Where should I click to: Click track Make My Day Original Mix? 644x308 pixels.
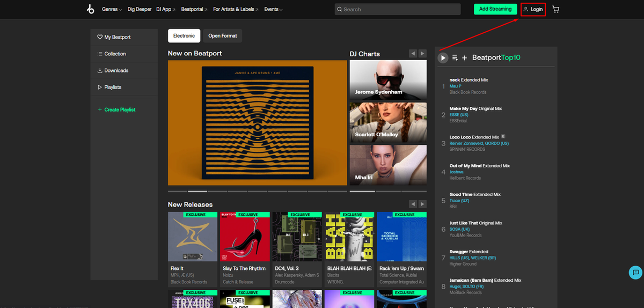coord(475,108)
